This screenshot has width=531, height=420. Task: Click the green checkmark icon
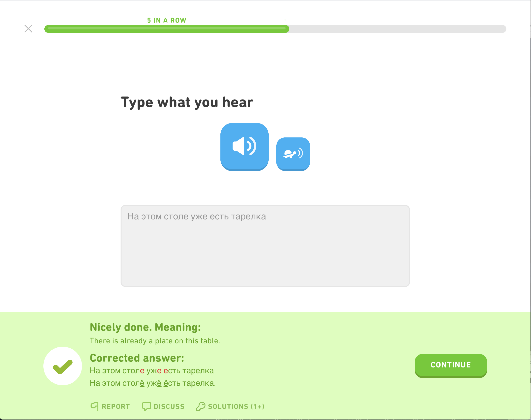click(x=63, y=366)
